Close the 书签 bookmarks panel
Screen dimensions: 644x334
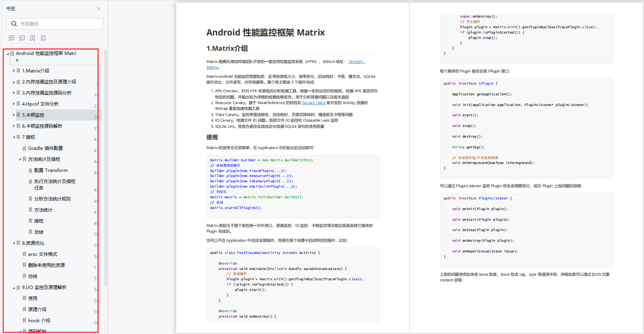pos(99,9)
